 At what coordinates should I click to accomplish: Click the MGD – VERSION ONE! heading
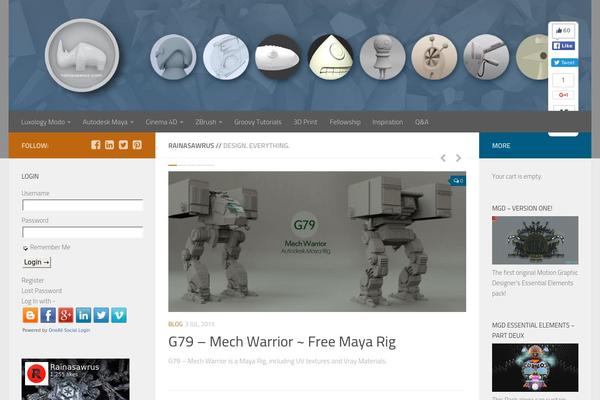(522, 208)
